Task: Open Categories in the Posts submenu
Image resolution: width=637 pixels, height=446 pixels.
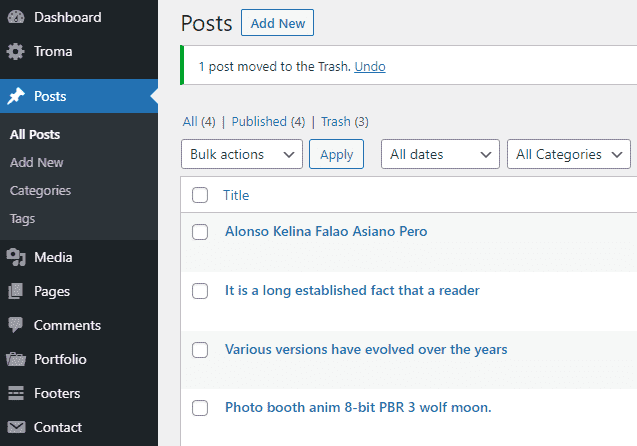Action: pos(40,190)
